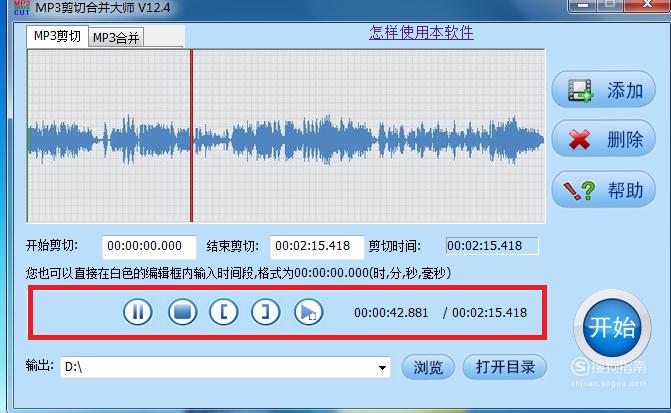Expand the output path dropdown arrow
This screenshot has width=671, height=413.
pos(382,367)
